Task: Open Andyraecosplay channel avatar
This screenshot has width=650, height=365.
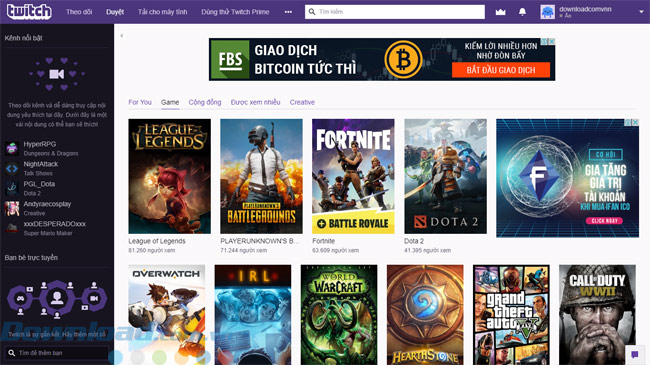Action: [12, 208]
